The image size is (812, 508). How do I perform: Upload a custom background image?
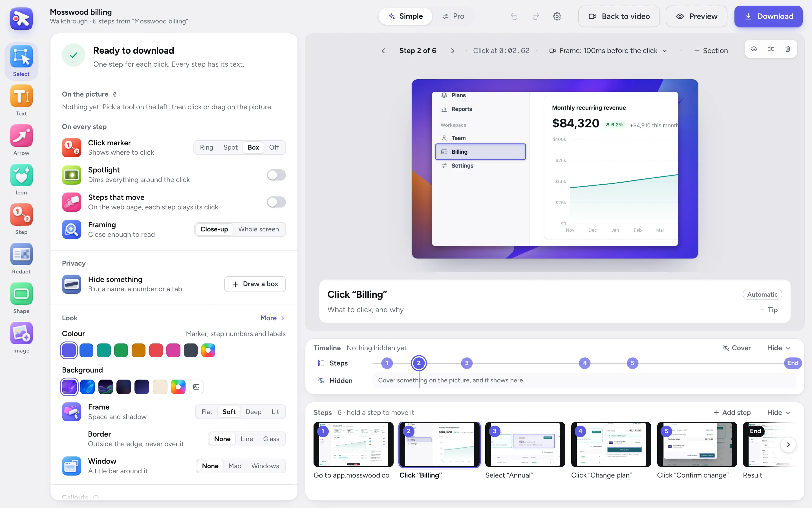196,387
